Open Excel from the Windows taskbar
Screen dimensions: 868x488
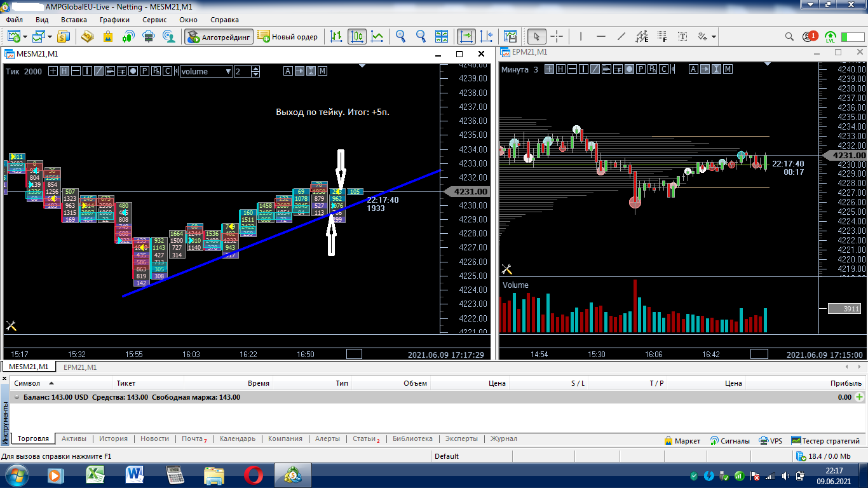pos(95,475)
